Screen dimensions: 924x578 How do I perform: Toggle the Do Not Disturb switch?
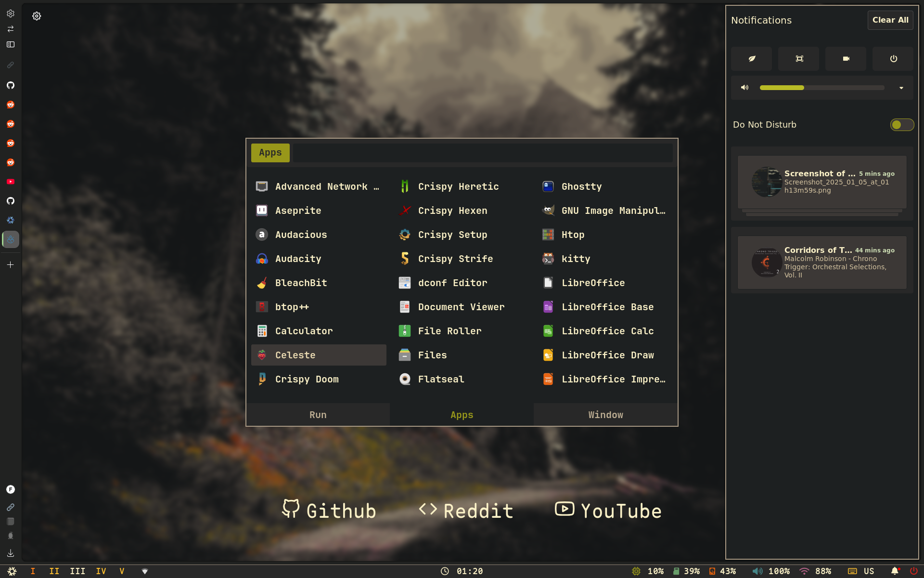point(902,125)
